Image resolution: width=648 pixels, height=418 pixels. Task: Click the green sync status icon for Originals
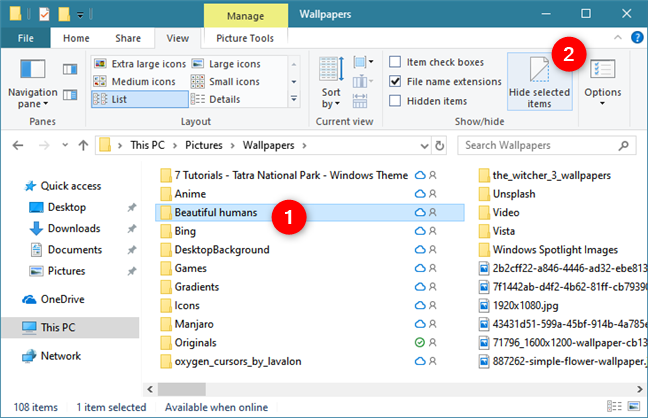(x=419, y=342)
